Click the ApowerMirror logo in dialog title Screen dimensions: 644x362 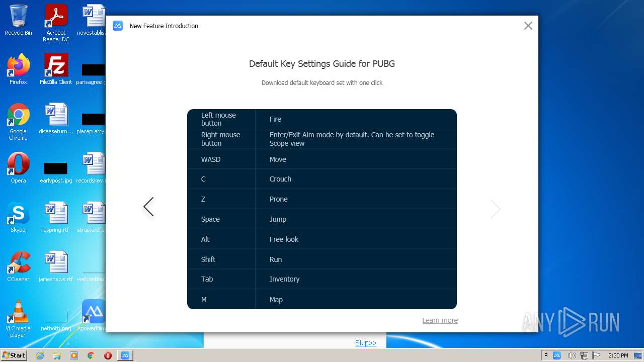pos(118,26)
